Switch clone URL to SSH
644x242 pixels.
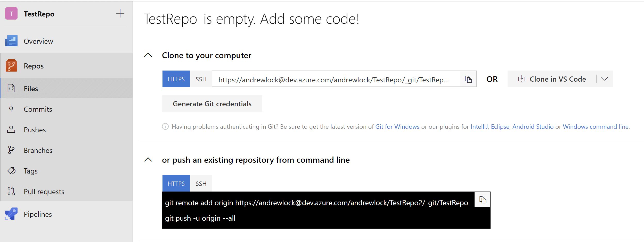click(201, 79)
